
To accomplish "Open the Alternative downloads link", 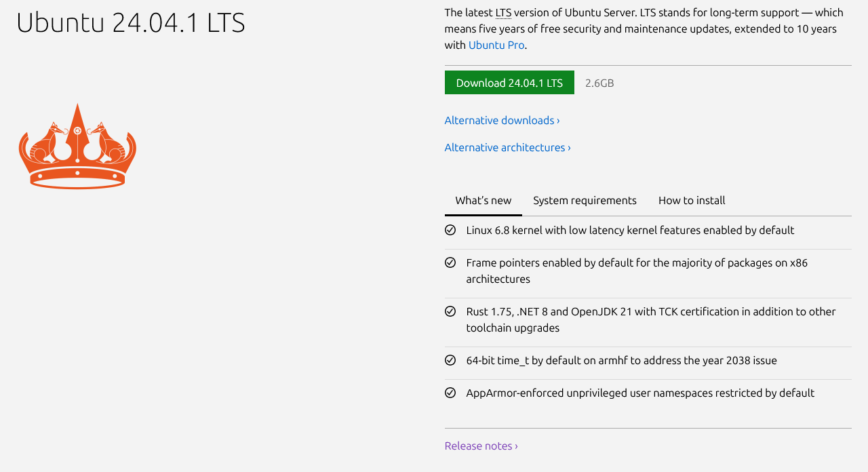I will click(502, 120).
